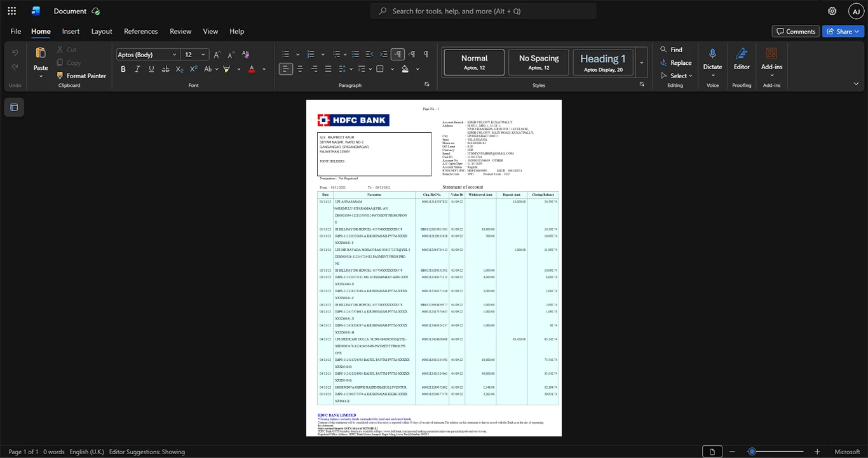This screenshot has height=458, width=868.
Task: Toggle Underline formatting
Action: 151,69
